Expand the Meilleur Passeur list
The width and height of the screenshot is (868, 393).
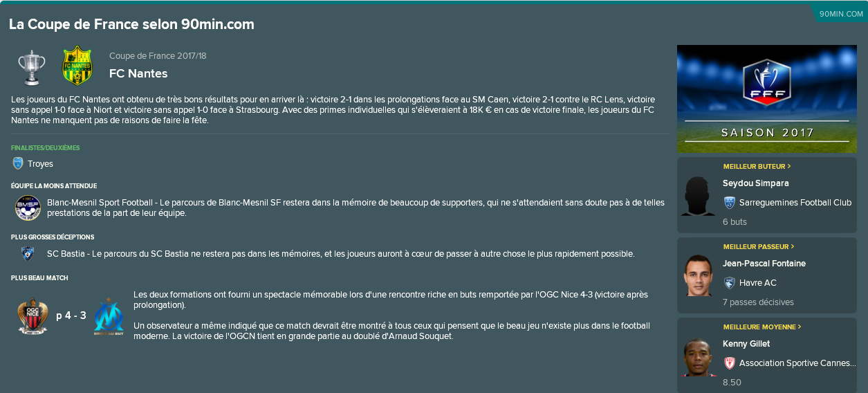coord(759,247)
